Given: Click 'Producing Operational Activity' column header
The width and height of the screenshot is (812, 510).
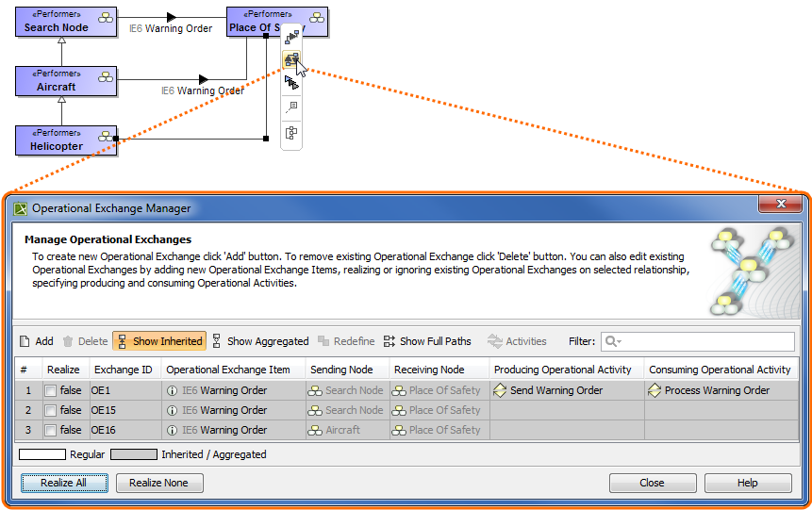Looking at the screenshot, I should tap(567, 370).
